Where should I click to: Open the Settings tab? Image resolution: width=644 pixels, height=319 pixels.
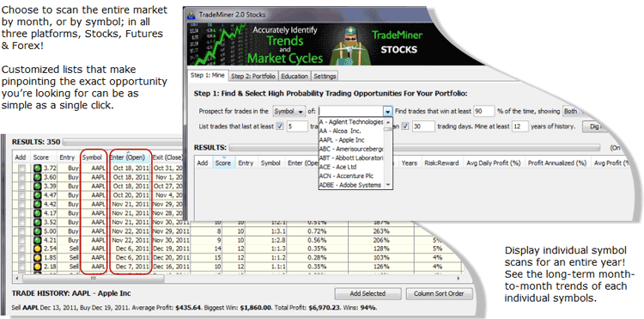point(325,76)
